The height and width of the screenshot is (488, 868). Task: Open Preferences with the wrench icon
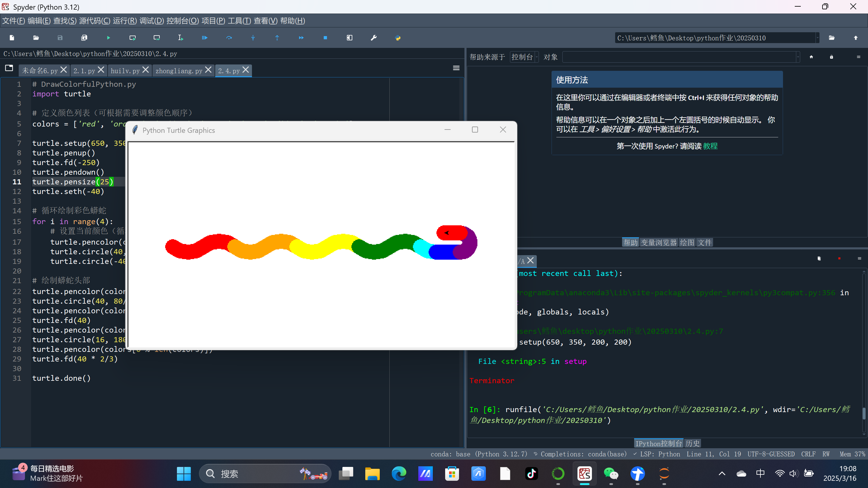coord(374,38)
